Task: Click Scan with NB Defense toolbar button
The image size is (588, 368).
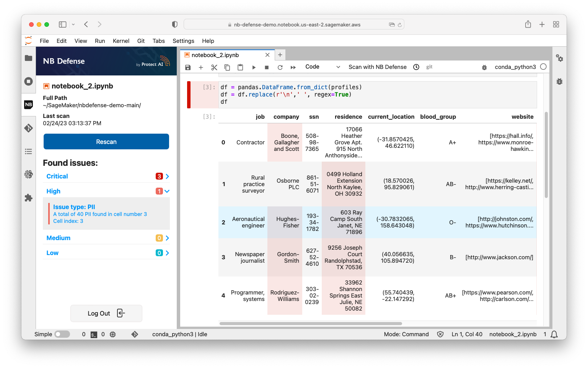Action: click(377, 67)
